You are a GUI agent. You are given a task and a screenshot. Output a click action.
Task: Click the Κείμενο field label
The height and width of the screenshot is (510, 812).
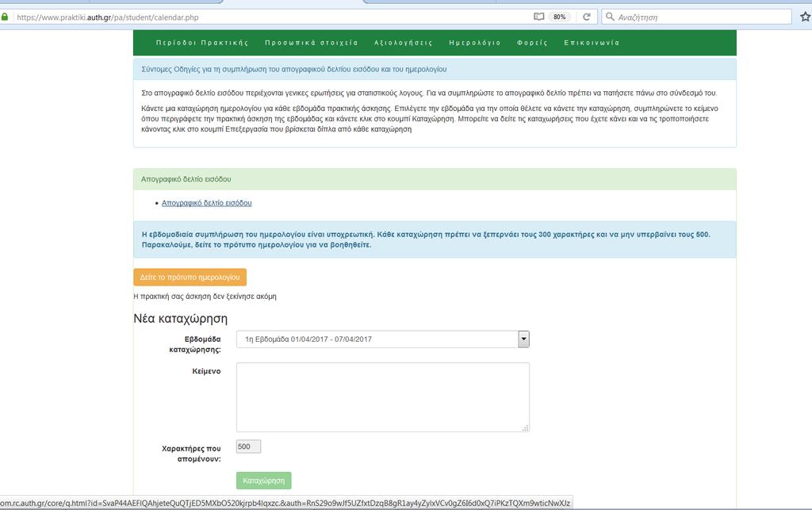point(206,371)
